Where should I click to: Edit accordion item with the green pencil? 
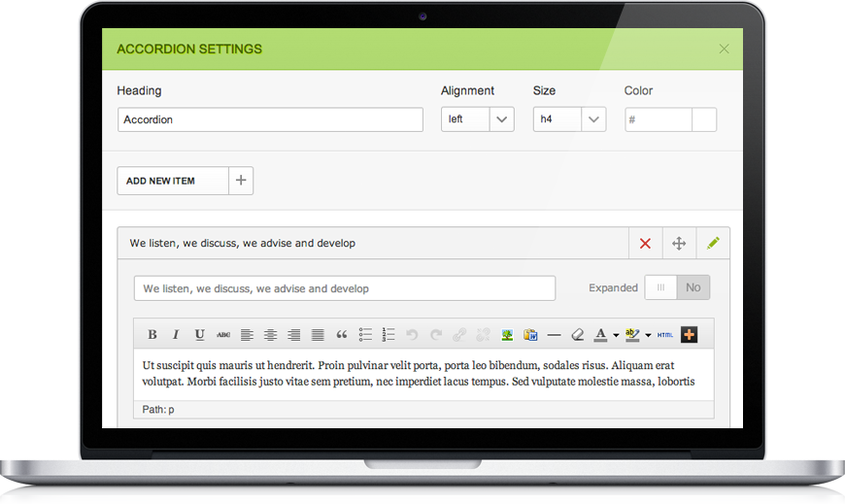(x=713, y=243)
